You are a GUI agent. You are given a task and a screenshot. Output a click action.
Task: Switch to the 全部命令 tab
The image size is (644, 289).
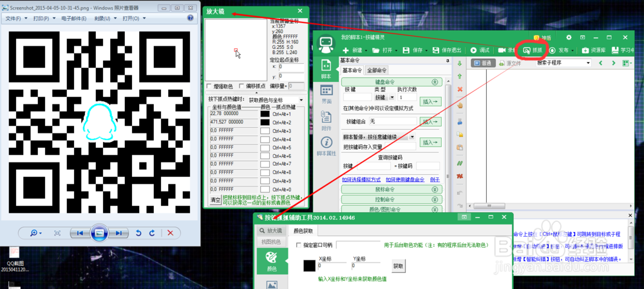point(377,70)
